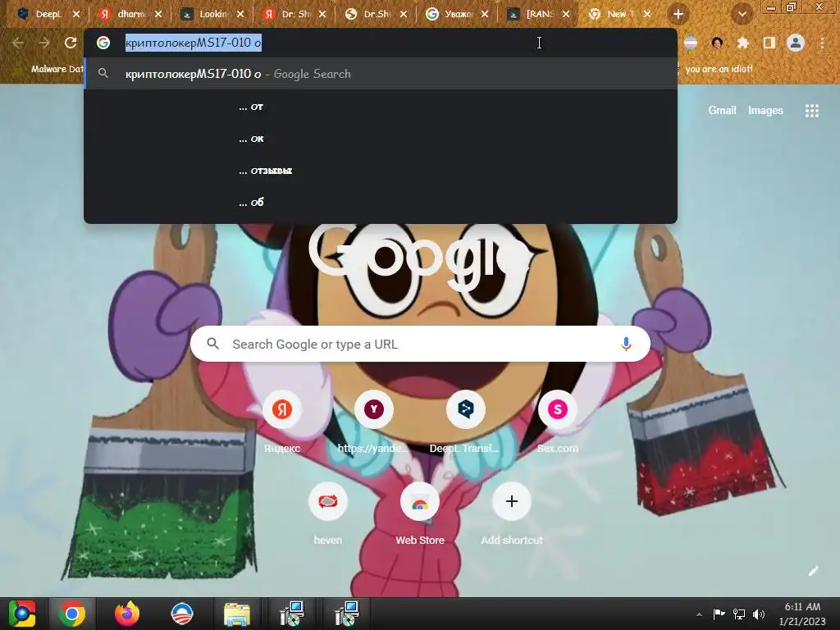The image size is (840, 630).
Task: Reload the current page
Action: point(71,43)
